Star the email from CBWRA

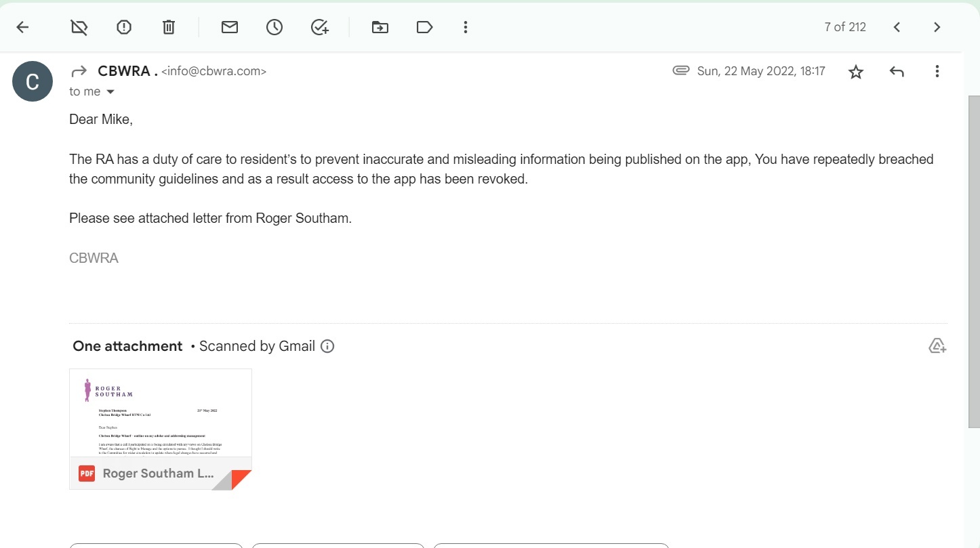(x=856, y=72)
